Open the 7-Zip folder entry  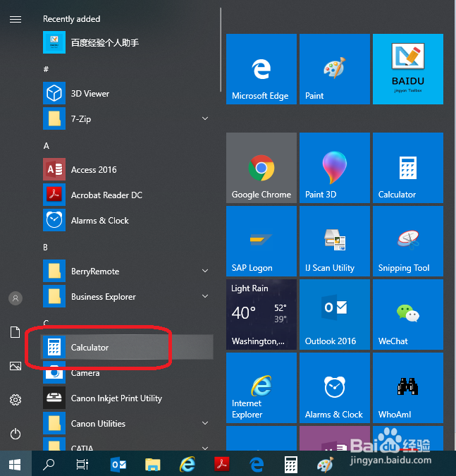127,118
